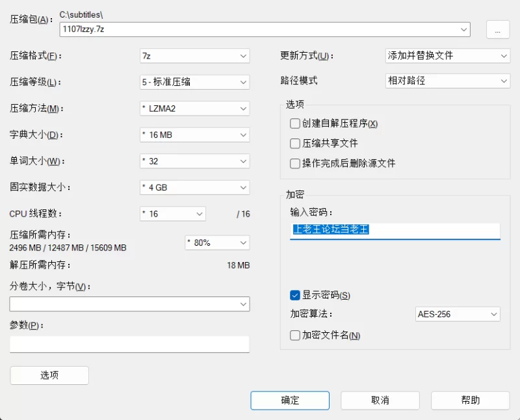Open the 单词大小 dropdown
Image resolution: width=520 pixels, height=420 pixels.
click(194, 161)
